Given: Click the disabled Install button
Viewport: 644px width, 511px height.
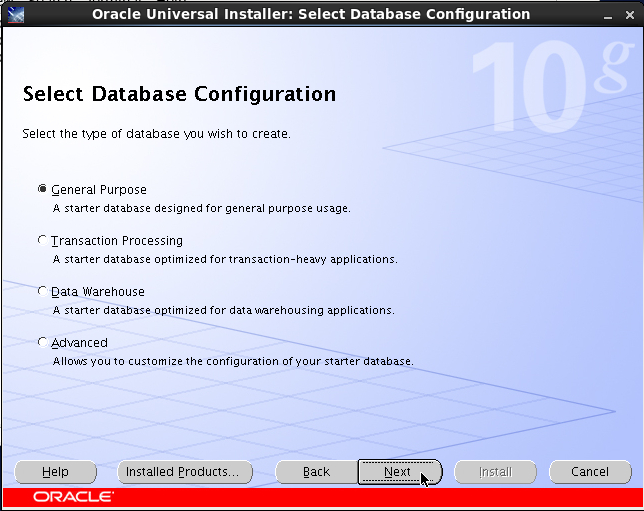Looking at the screenshot, I should (495, 472).
